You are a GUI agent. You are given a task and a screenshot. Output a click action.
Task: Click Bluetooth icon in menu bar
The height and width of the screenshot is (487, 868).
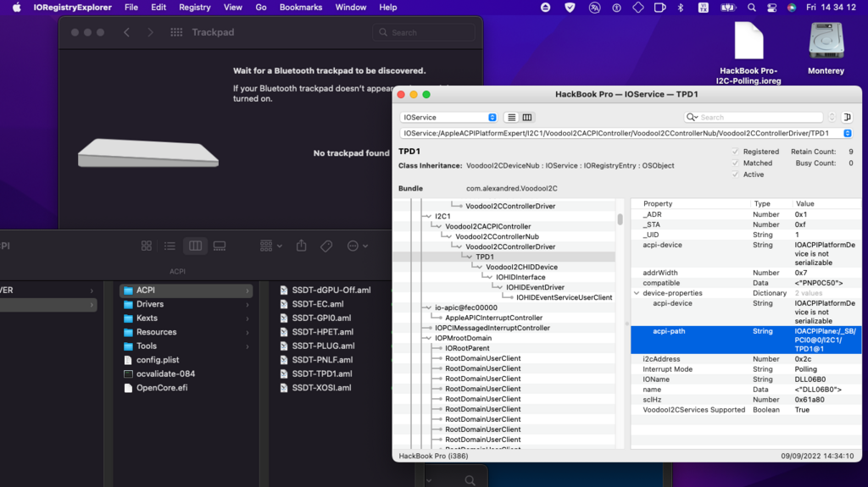pyautogui.click(x=680, y=8)
